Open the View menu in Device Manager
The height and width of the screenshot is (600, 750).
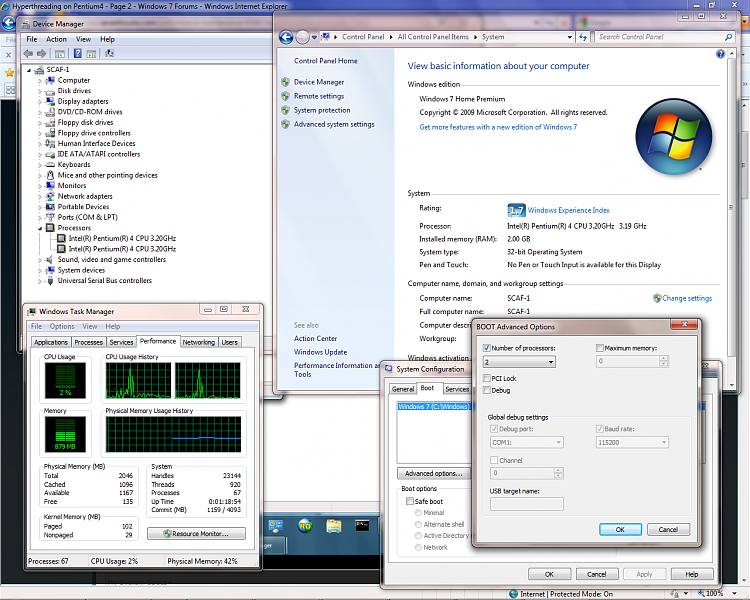(83, 39)
